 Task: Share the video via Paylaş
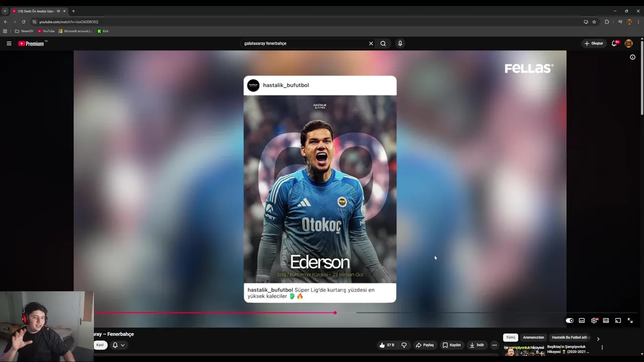(x=425, y=345)
